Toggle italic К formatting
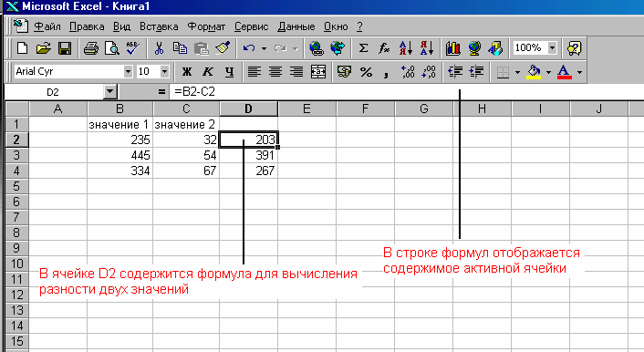This screenshot has width=644, height=352. pyautogui.click(x=208, y=72)
